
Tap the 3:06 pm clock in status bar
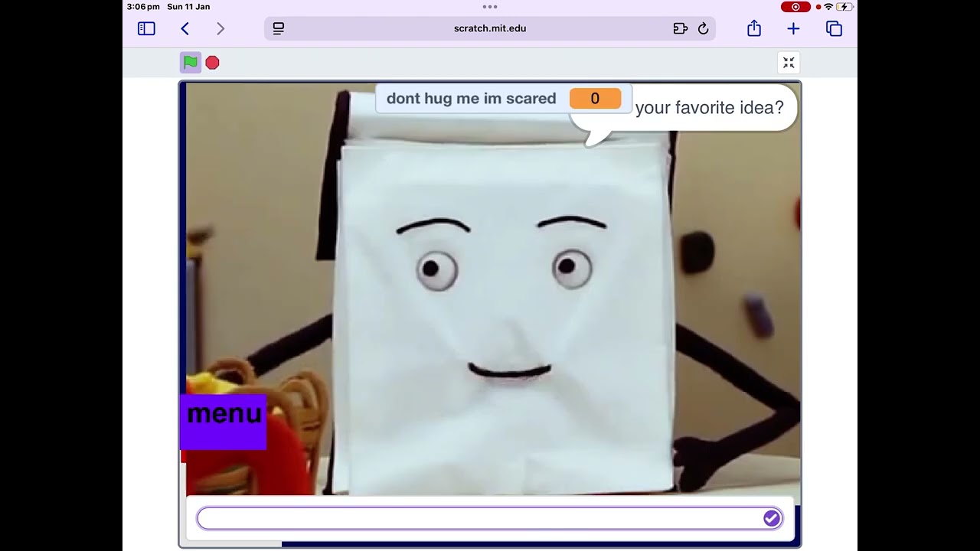point(143,7)
